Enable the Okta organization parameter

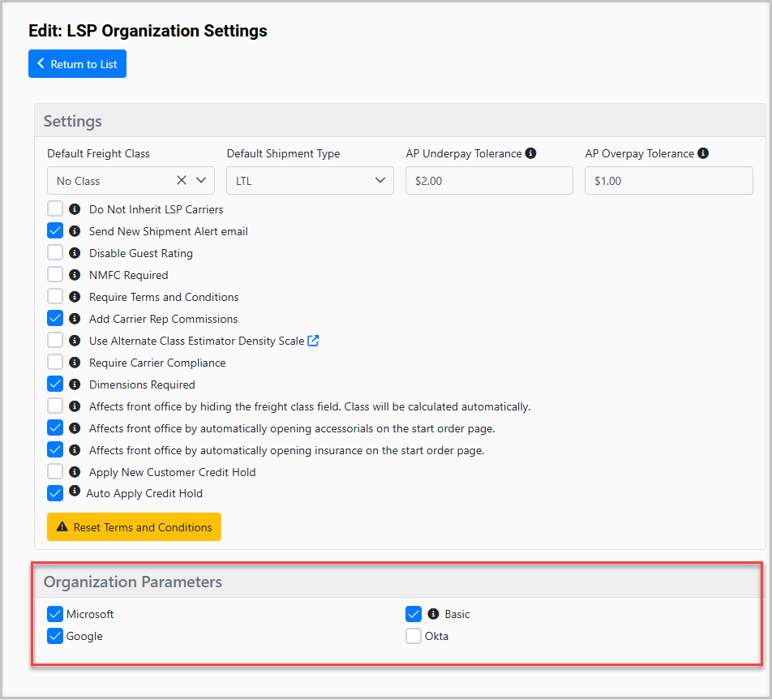pos(414,636)
